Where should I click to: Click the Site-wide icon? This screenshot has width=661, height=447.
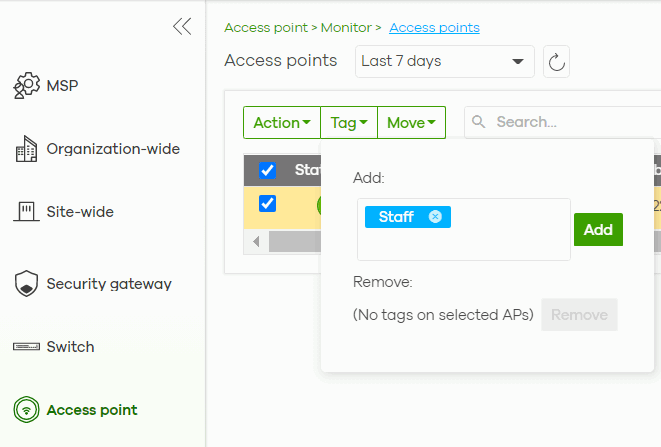[x=26, y=212]
